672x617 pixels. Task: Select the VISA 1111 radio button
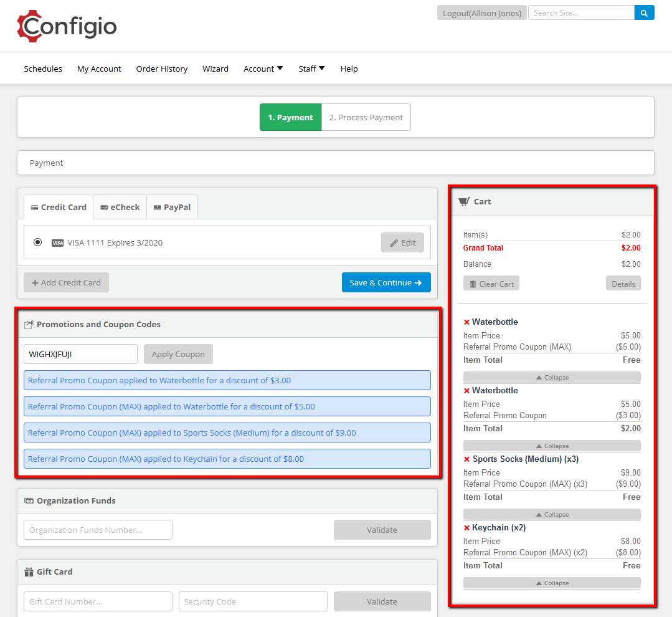pyautogui.click(x=38, y=242)
